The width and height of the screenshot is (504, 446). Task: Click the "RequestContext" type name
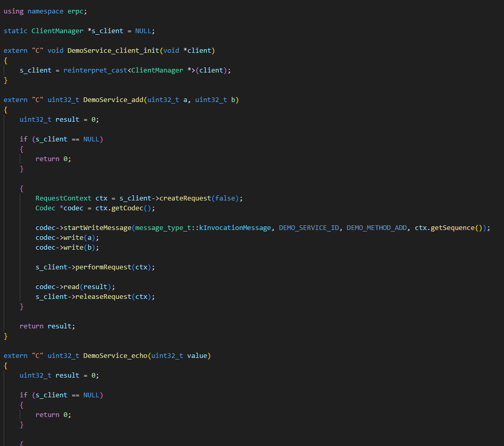63,198
